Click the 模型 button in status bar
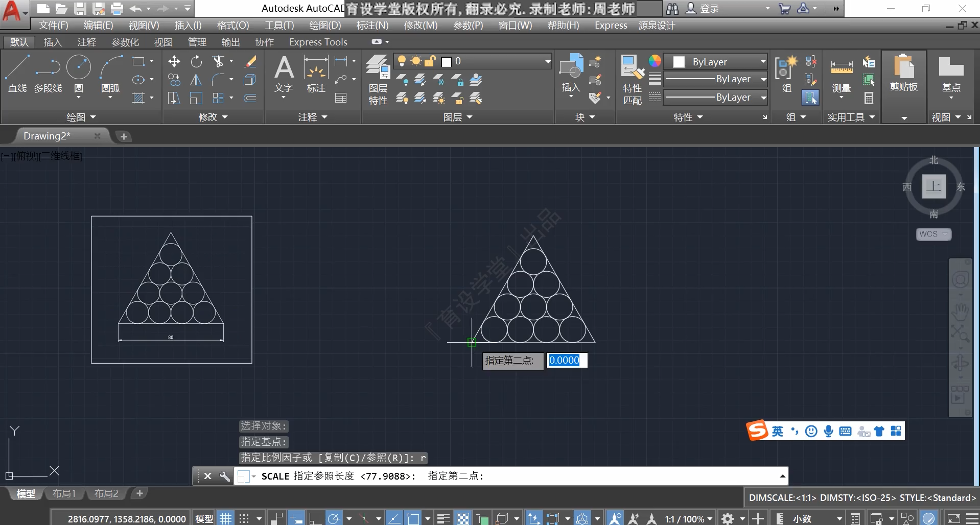Screen dimensions: 980x525 [204, 519]
